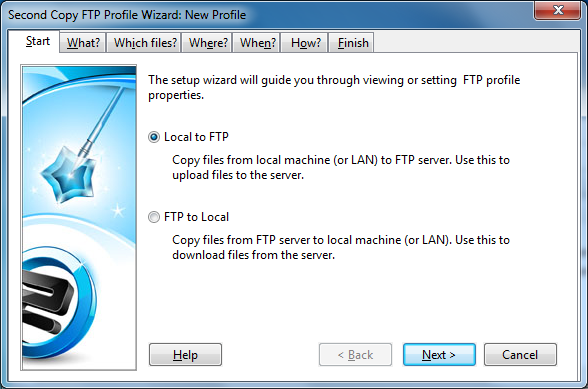Close the FTP Profile Wizard window
The image size is (588, 389).
(558, 10)
